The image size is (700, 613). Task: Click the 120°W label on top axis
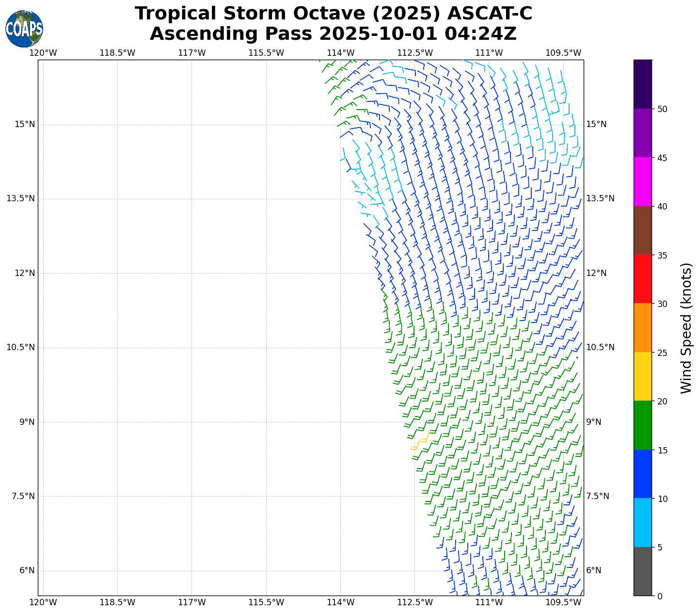43,53
